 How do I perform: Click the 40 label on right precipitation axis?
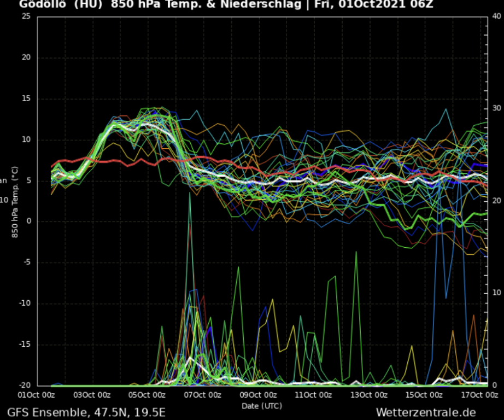click(496, 16)
